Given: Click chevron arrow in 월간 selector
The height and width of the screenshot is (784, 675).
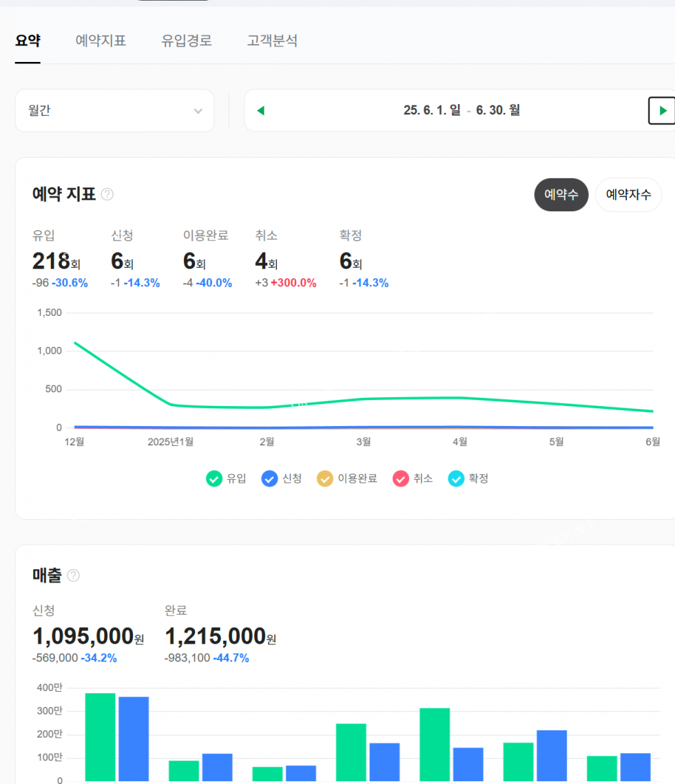Looking at the screenshot, I should (198, 112).
